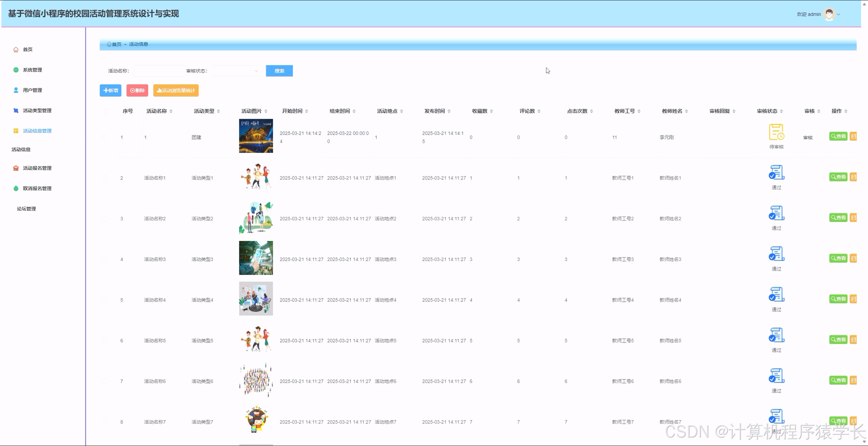Click the 用户管理 person icon
This screenshot has height=446, width=868.
click(x=16, y=90)
